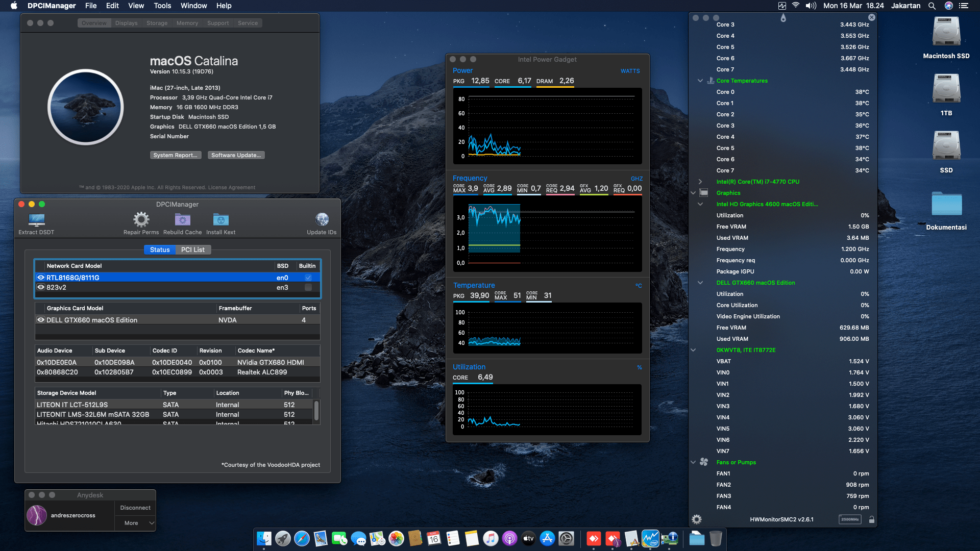Open the Trash in the Dock
980x551 pixels.
tap(716, 538)
